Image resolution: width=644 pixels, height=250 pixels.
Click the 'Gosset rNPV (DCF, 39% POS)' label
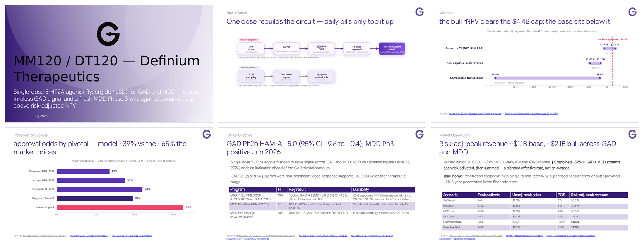pos(464,48)
